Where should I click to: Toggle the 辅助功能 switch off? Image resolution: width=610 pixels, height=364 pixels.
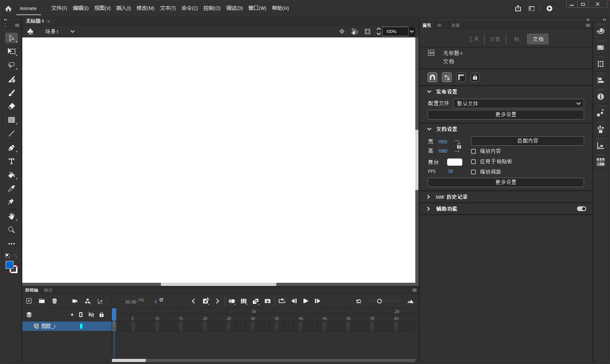point(581,208)
